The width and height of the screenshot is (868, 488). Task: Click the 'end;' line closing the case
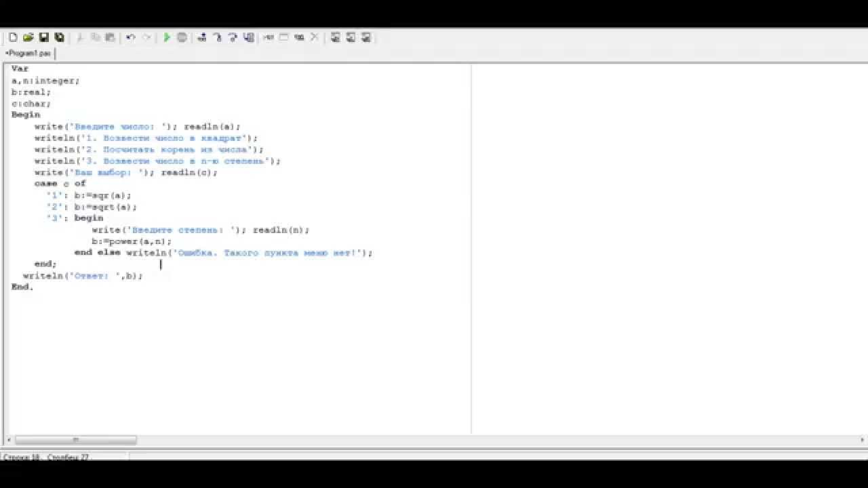point(45,264)
